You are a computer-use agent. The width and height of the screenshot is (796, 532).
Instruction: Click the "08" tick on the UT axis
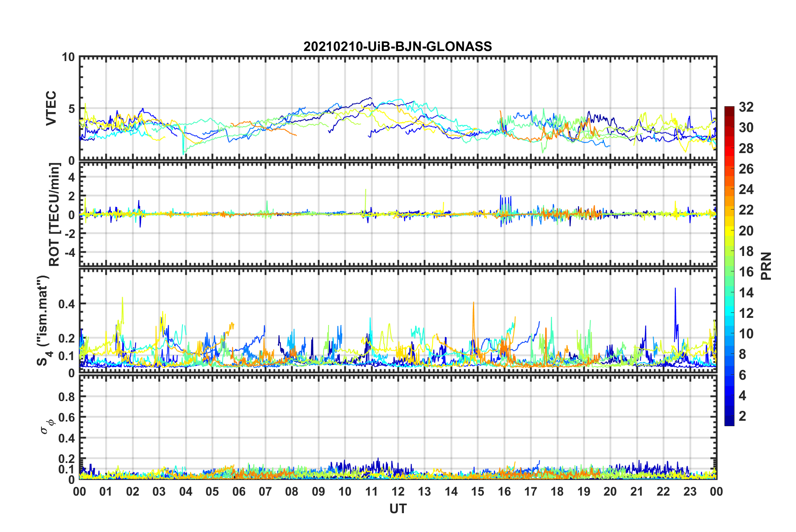click(x=292, y=491)
